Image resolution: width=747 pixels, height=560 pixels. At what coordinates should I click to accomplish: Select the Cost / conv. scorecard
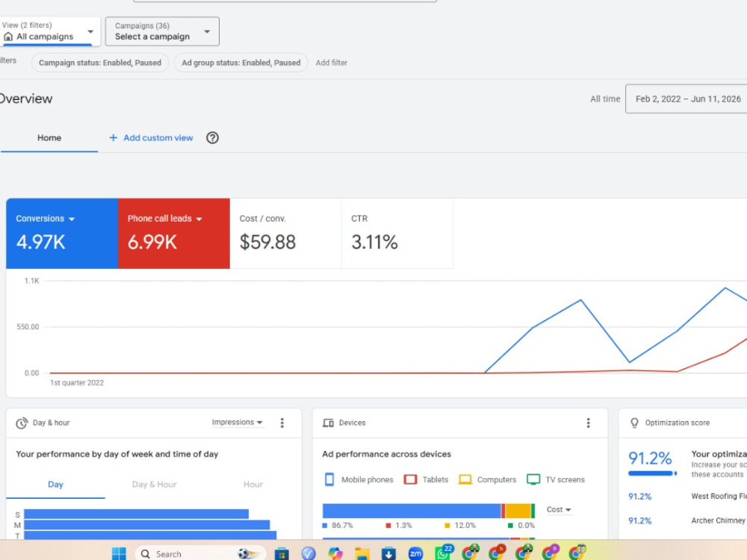coord(285,233)
